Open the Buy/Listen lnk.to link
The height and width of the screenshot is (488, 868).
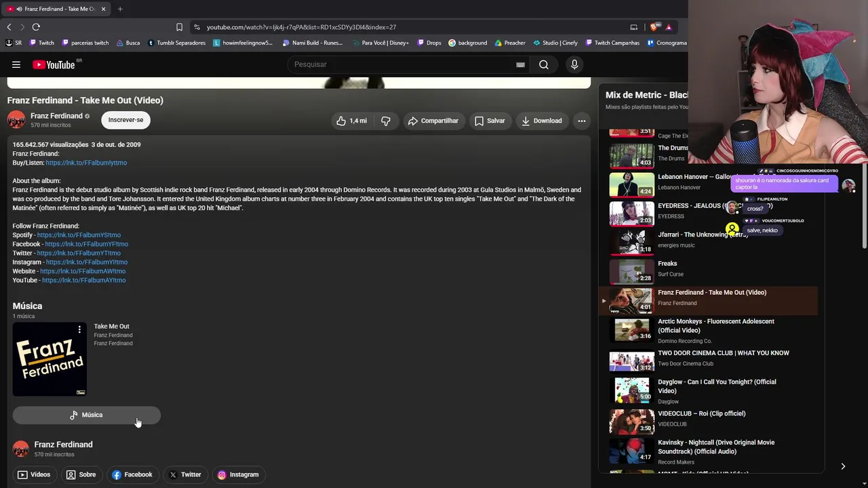click(86, 163)
